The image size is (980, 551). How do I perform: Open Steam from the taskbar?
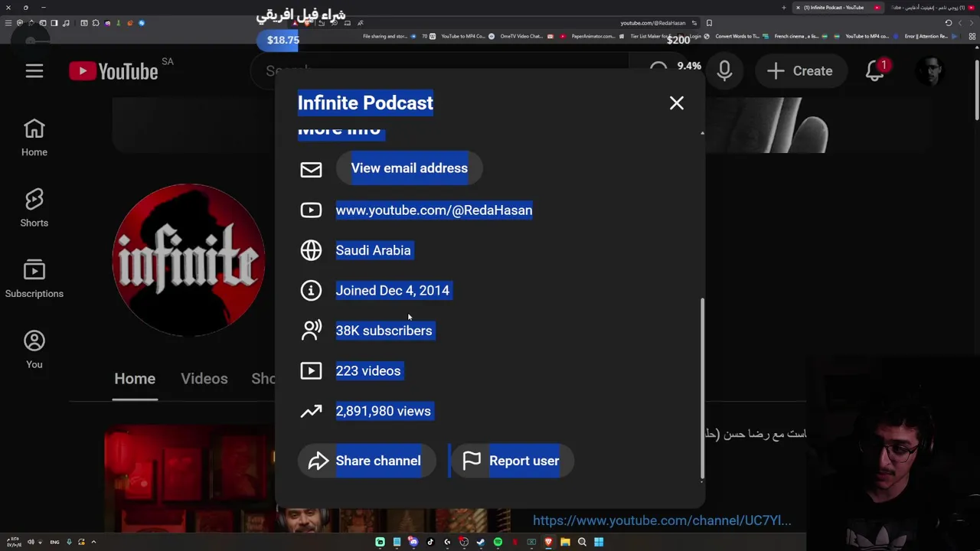coord(481,542)
